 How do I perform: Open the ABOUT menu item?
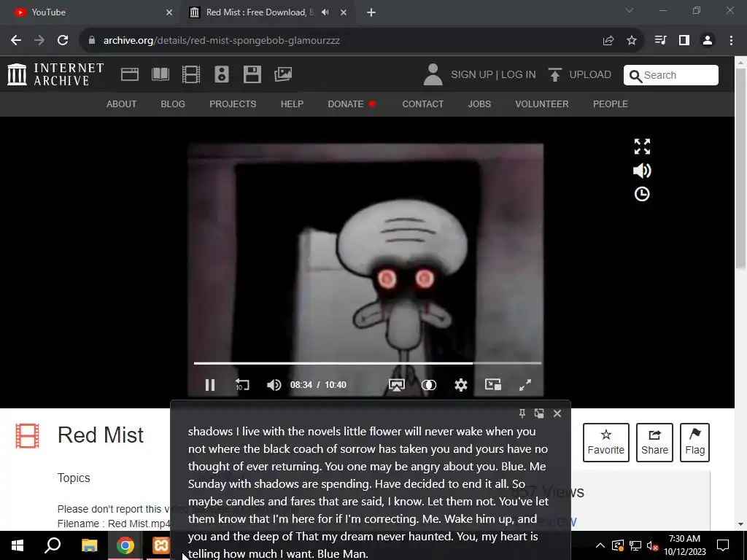[122, 104]
